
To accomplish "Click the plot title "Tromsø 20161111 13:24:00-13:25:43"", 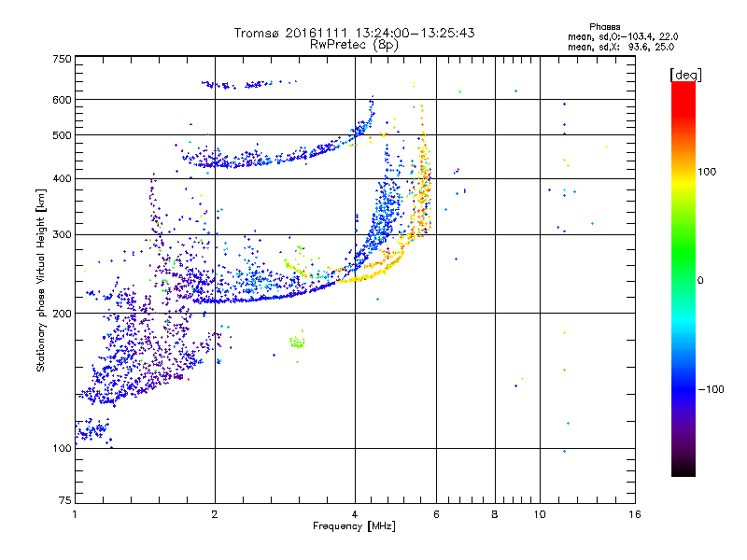I will point(354,33).
